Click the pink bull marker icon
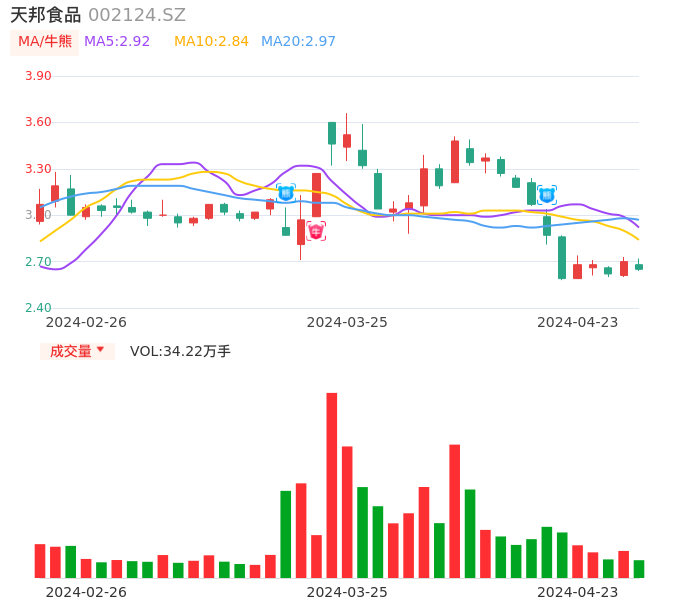Image resolution: width=686 pixels, height=606 pixels. click(316, 231)
